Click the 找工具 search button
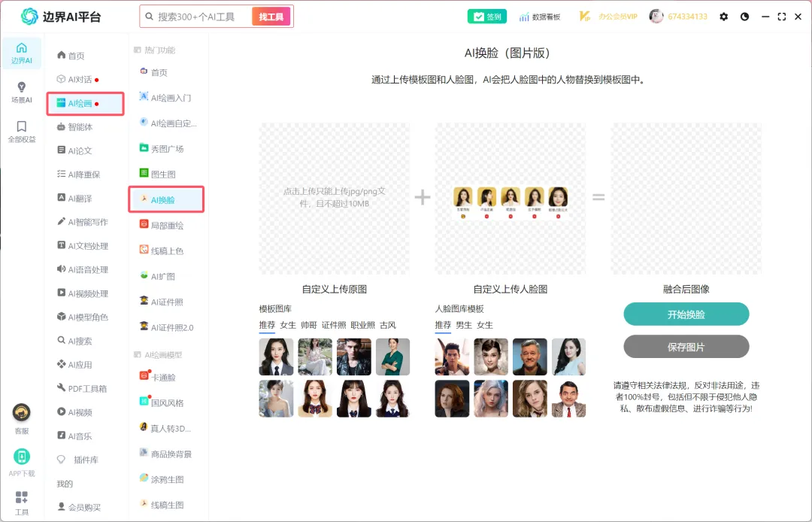 click(x=271, y=17)
